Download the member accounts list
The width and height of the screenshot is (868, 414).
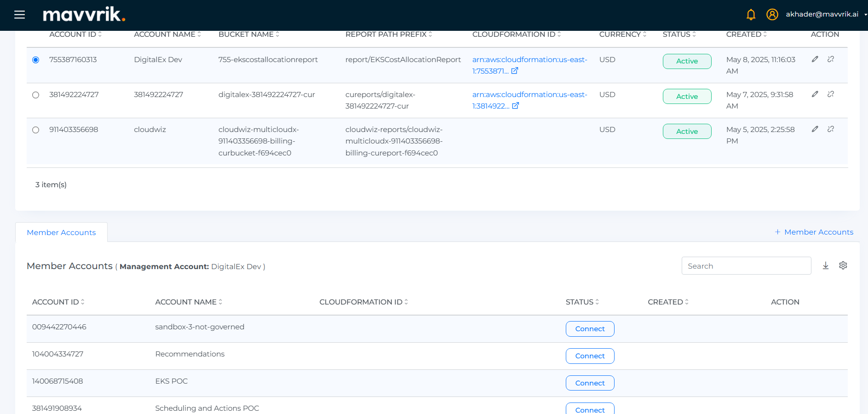(825, 265)
